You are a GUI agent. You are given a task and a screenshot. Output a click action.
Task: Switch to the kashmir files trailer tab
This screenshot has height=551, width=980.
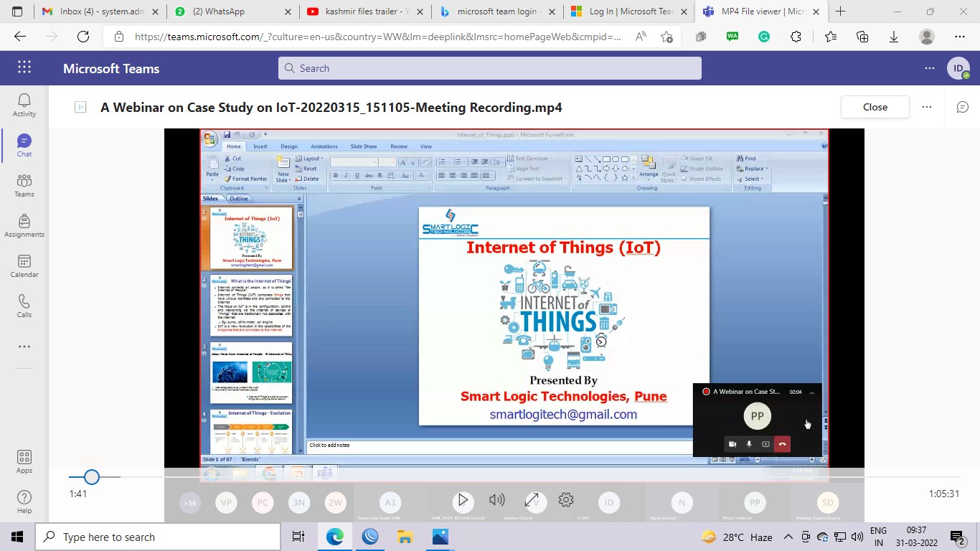tap(365, 11)
